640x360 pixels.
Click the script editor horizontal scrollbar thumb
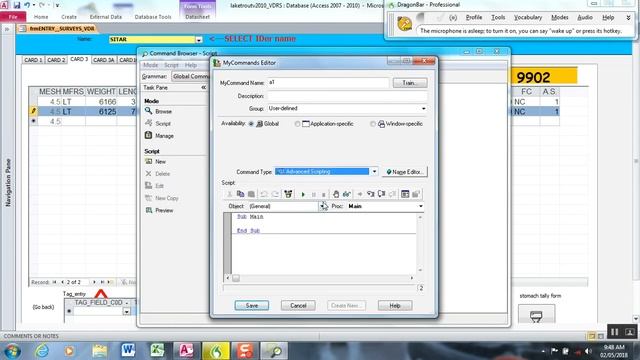coord(236,278)
